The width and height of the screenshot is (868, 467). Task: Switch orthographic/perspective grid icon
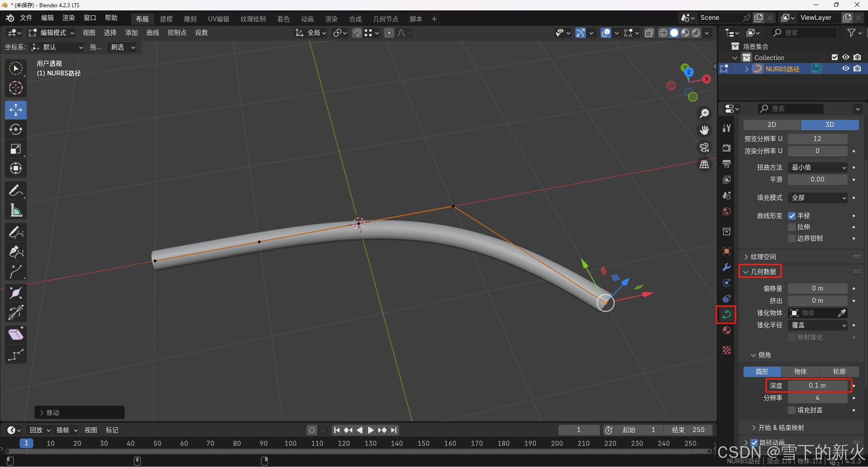click(704, 165)
